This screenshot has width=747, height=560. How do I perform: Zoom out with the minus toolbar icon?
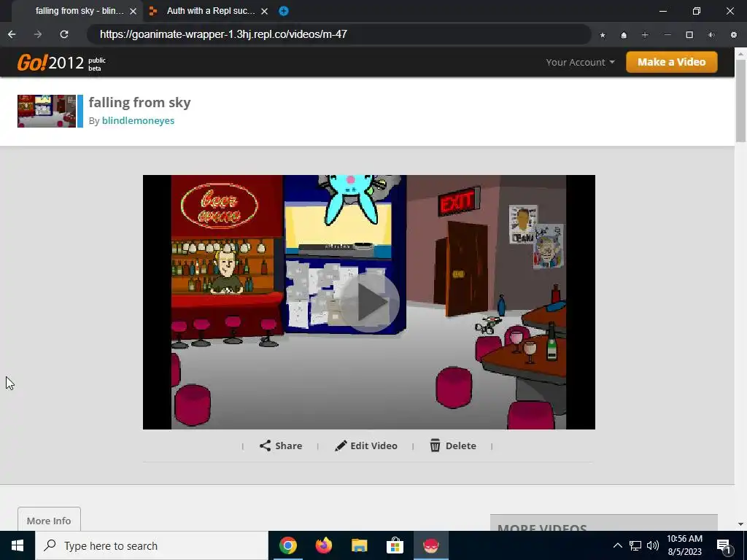[x=667, y=35]
